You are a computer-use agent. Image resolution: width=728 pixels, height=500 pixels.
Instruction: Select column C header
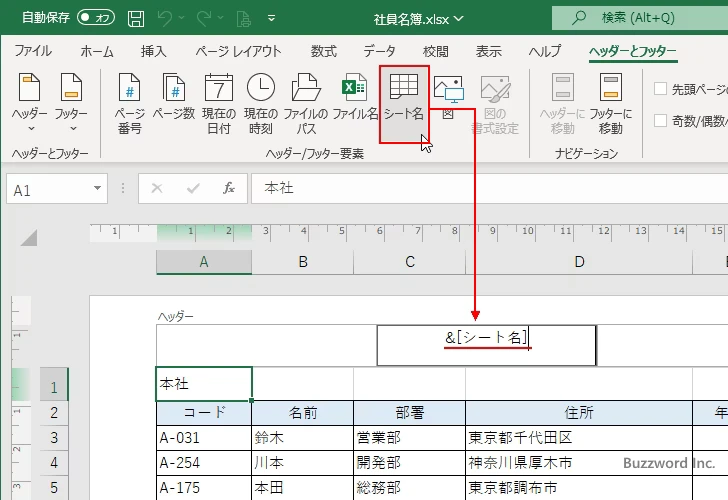(410, 262)
